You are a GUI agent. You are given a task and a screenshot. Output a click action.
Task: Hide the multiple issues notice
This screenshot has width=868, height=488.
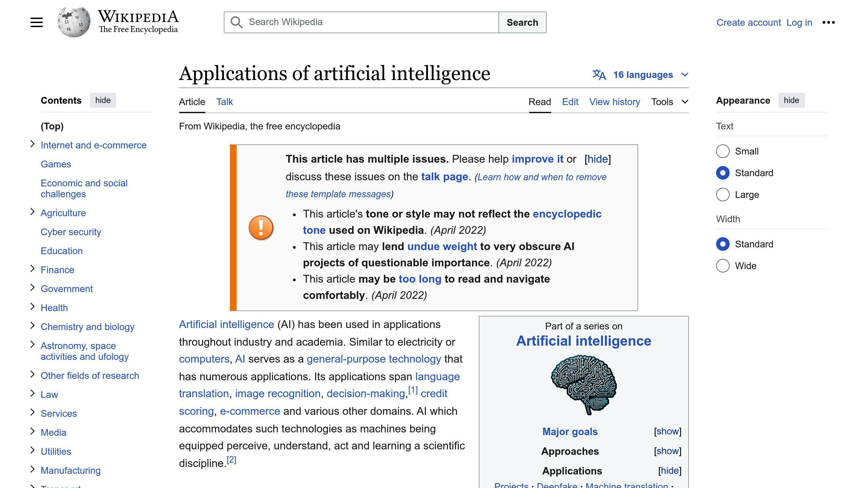pos(597,159)
